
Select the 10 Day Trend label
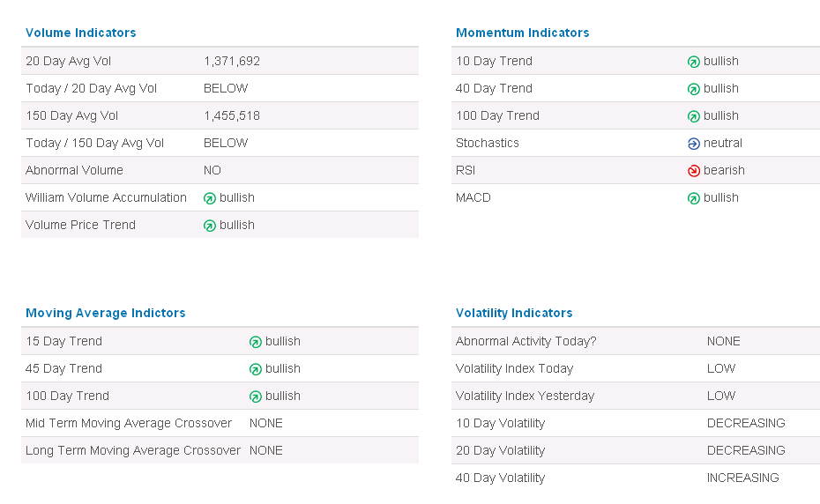(x=494, y=61)
